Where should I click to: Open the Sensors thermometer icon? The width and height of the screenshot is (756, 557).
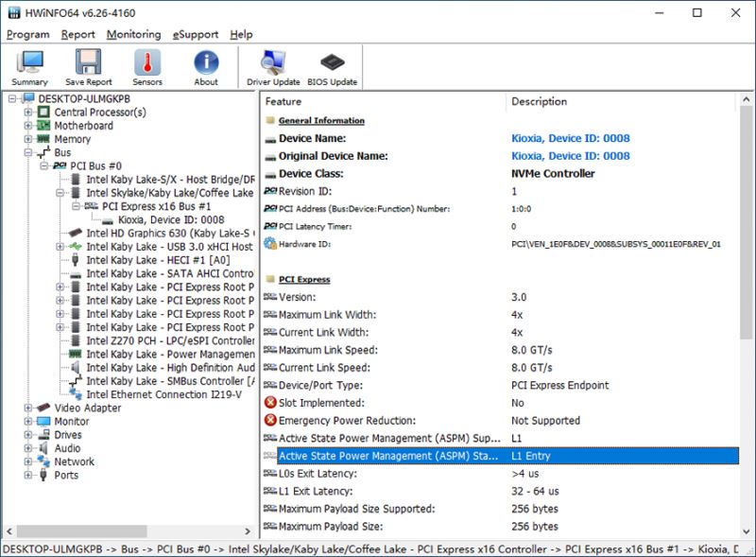(147, 67)
